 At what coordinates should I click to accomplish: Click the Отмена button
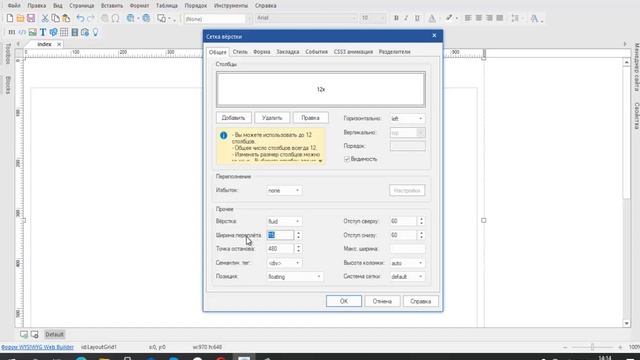click(382, 301)
